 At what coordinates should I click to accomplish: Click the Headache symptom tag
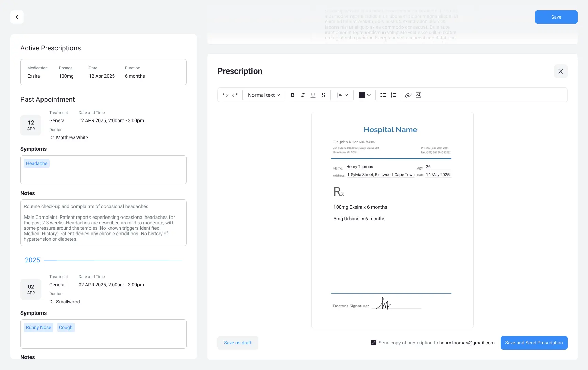click(37, 163)
